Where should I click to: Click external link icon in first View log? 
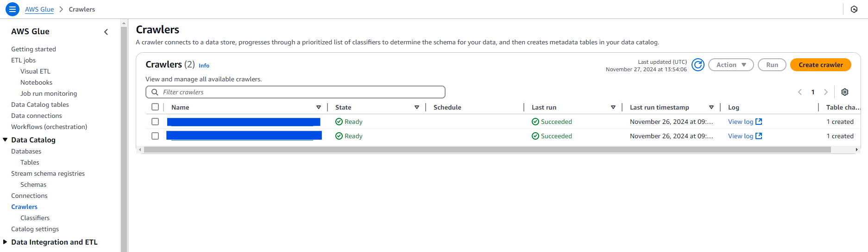click(759, 122)
